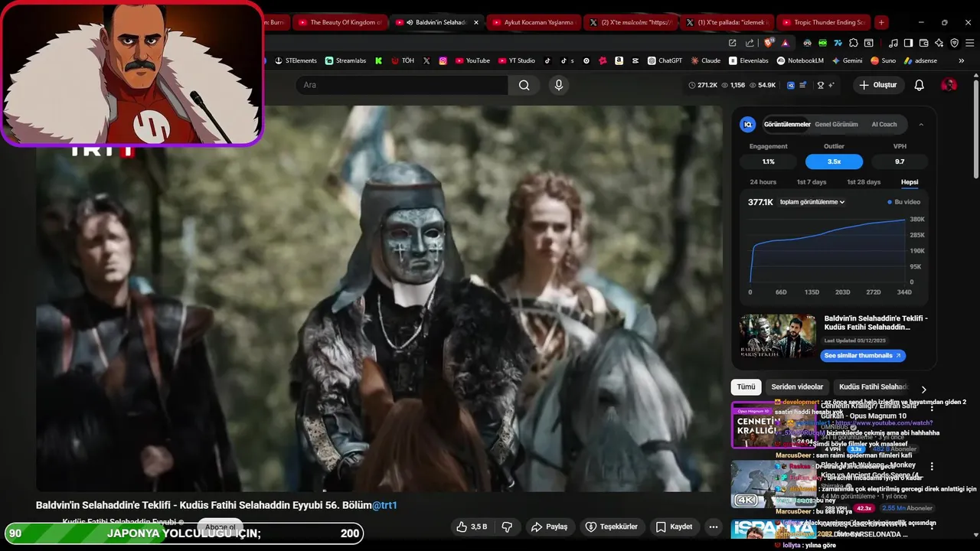The image size is (980, 551).
Task: Click the 'Teşekkürler' thanks button
Action: pyautogui.click(x=612, y=527)
